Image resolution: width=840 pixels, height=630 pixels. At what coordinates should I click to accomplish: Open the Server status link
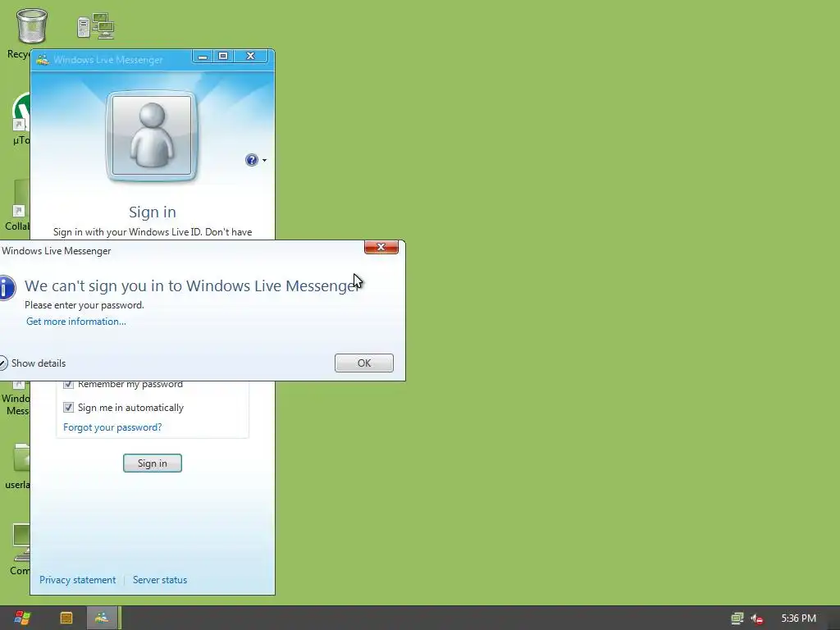(x=160, y=580)
